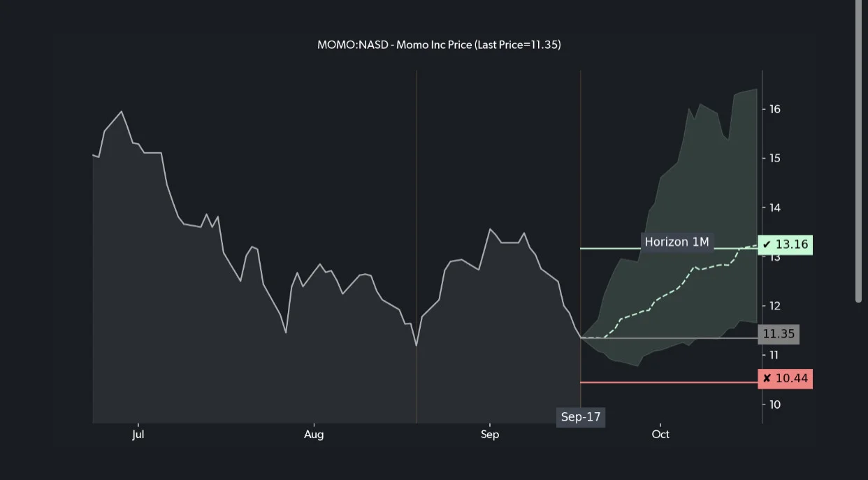
Task: Click the Sep x-axis label
Action: (490, 435)
